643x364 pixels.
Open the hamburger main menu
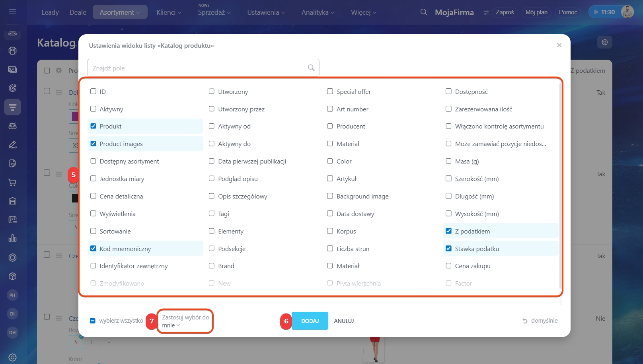pos(12,12)
